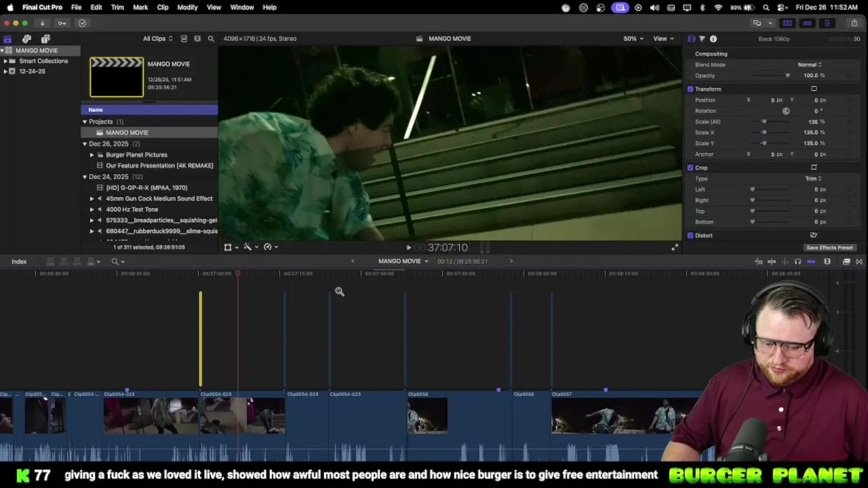The height and width of the screenshot is (488, 868).
Task: Toggle the Distort checkbox
Action: tap(690, 235)
